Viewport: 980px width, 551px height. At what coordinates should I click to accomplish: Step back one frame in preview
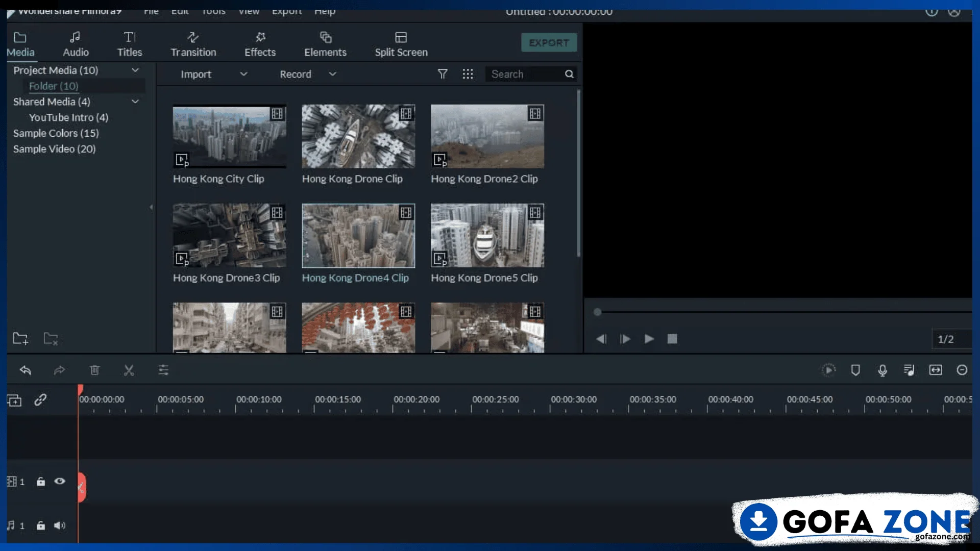[601, 339]
